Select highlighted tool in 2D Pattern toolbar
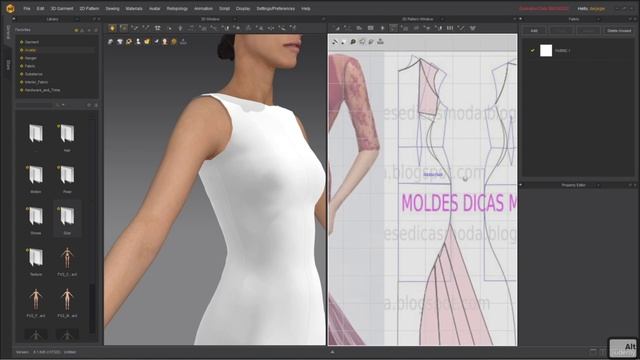The height and width of the screenshot is (360, 640). 393,28
